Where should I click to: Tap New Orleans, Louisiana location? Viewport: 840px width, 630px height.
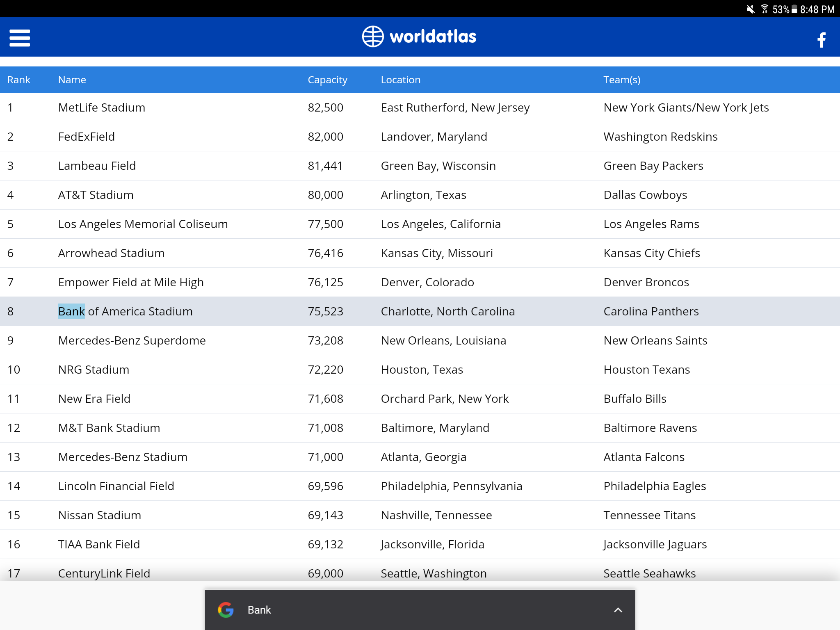click(444, 340)
